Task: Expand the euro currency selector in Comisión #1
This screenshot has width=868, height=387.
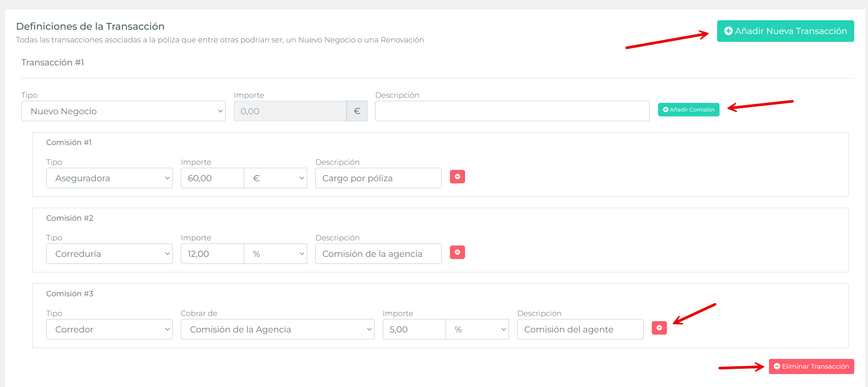Action: click(275, 178)
